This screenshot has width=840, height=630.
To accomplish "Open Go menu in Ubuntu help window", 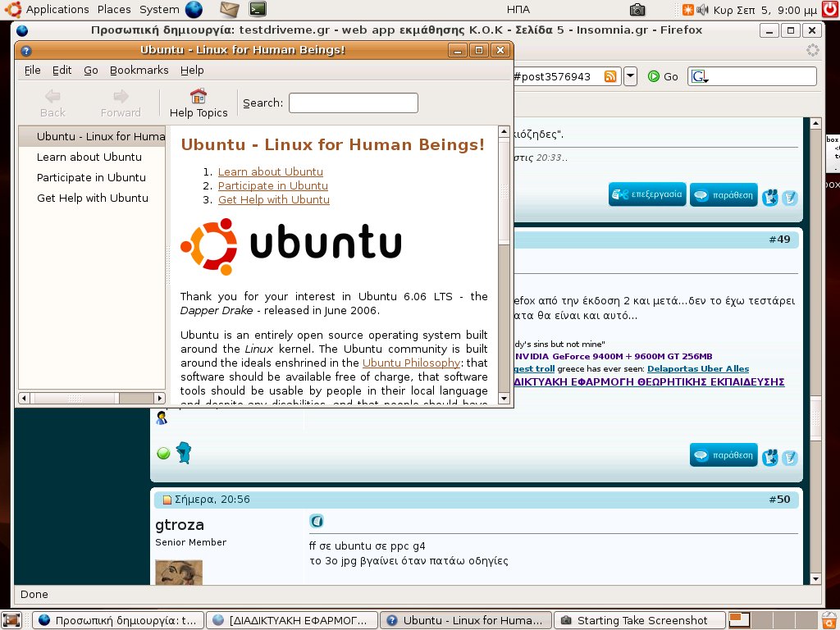I will [90, 71].
